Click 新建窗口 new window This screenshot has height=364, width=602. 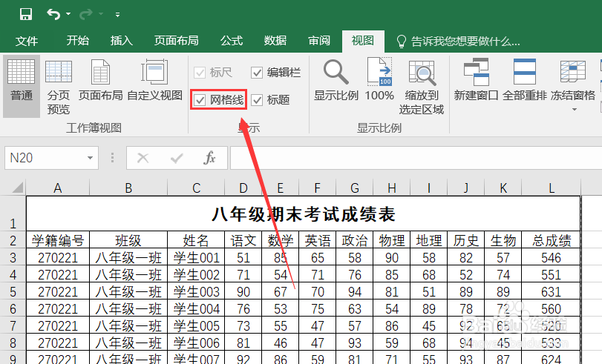(x=476, y=80)
